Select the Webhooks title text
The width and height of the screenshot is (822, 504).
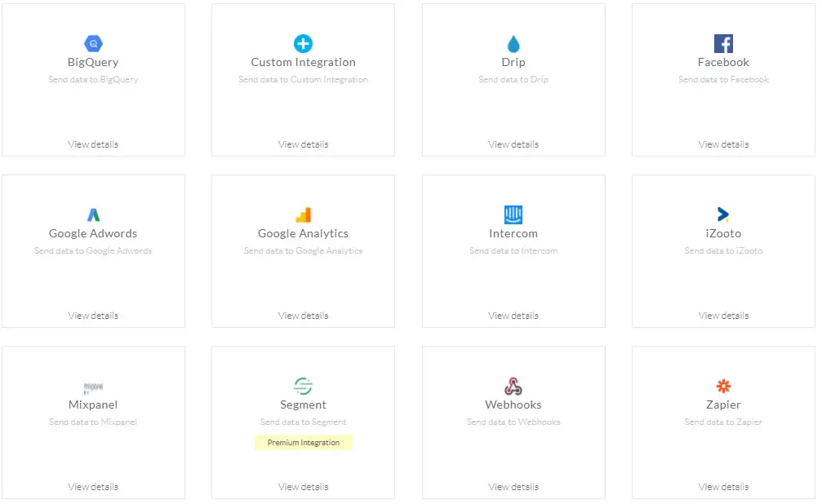click(x=513, y=405)
